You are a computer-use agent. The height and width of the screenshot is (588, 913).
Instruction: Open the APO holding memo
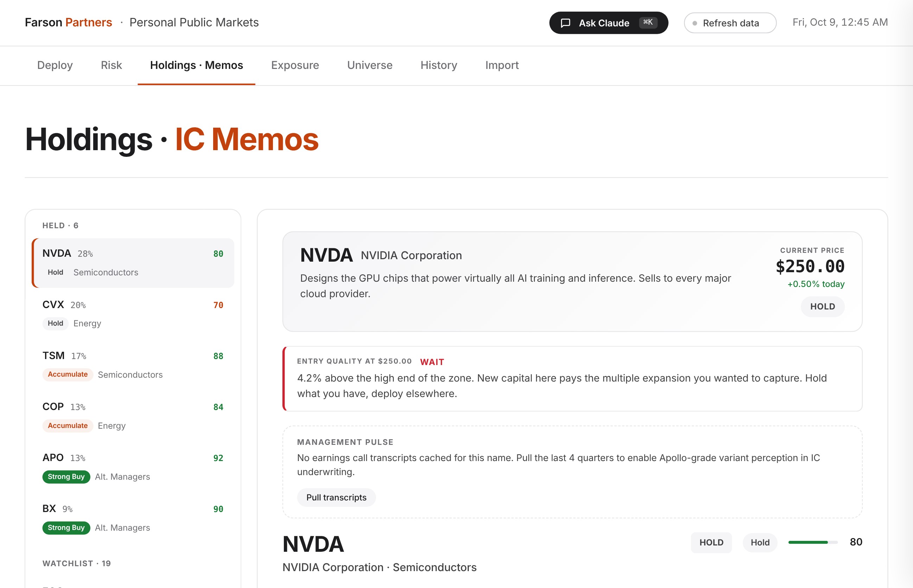tap(133, 467)
